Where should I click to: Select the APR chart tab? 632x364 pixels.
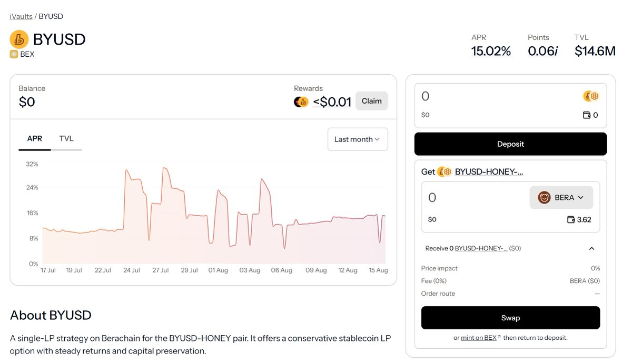(35, 139)
